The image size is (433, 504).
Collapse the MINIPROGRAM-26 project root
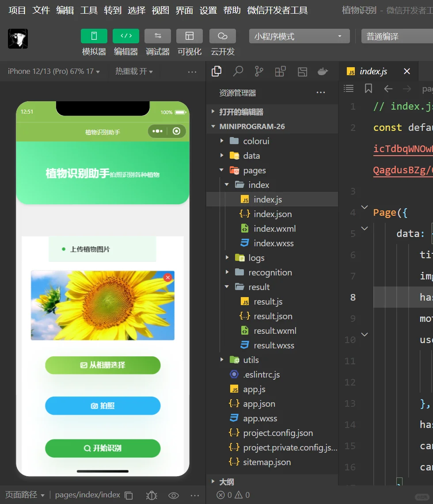click(x=272, y=126)
